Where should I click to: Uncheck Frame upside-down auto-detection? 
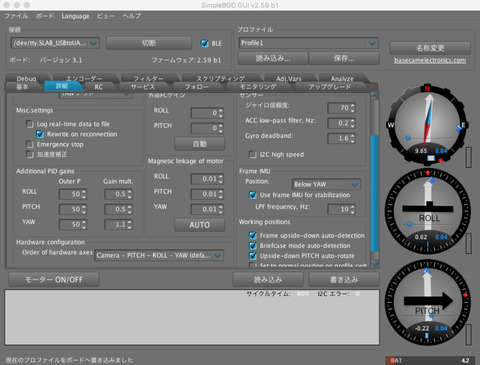pyautogui.click(x=253, y=236)
